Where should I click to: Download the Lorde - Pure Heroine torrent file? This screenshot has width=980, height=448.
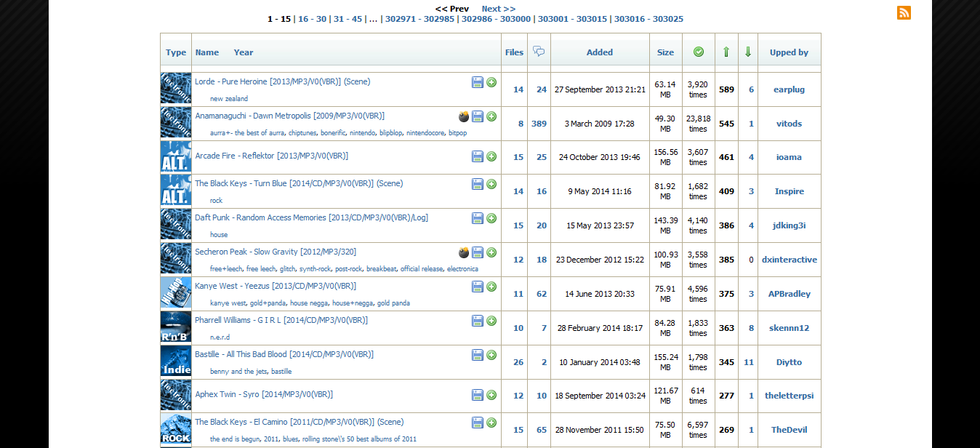click(478, 82)
